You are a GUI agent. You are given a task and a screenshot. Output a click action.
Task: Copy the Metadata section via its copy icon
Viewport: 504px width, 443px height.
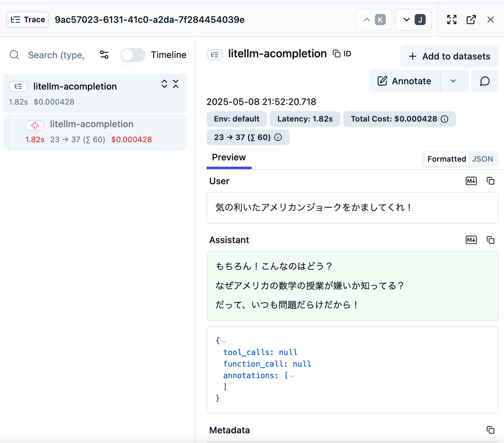[x=490, y=430]
